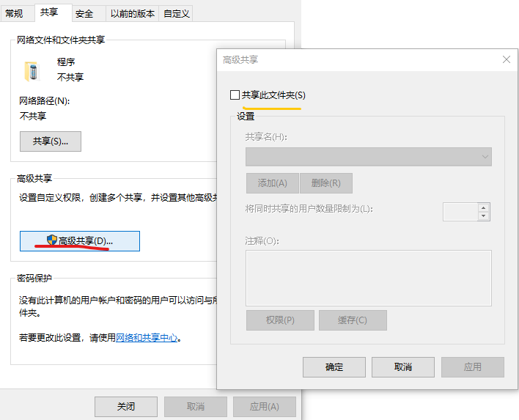Click the user count limit field

[461, 212]
